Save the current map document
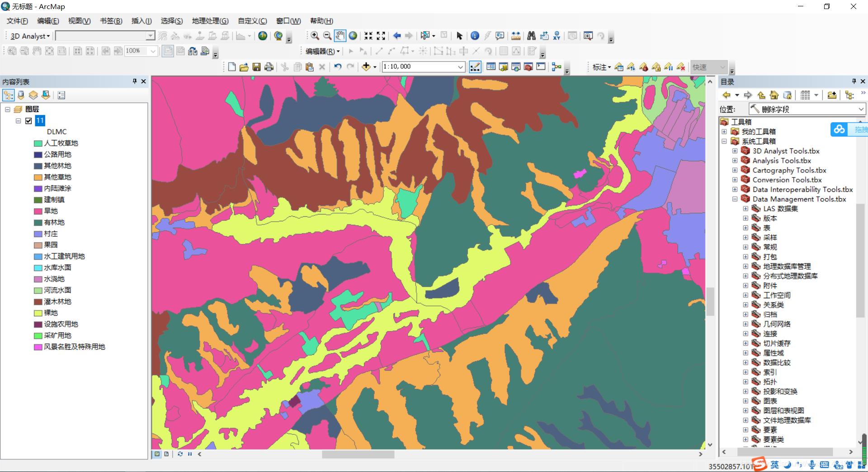The height and width of the screenshot is (472, 868). (x=256, y=67)
